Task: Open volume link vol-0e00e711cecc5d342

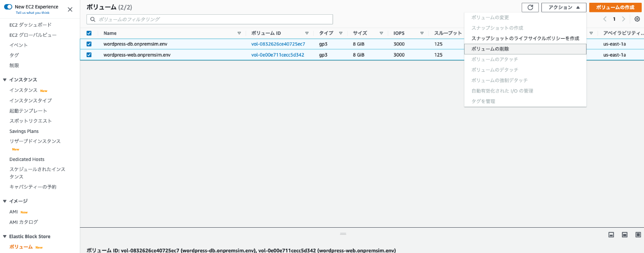Action: pyautogui.click(x=277, y=55)
